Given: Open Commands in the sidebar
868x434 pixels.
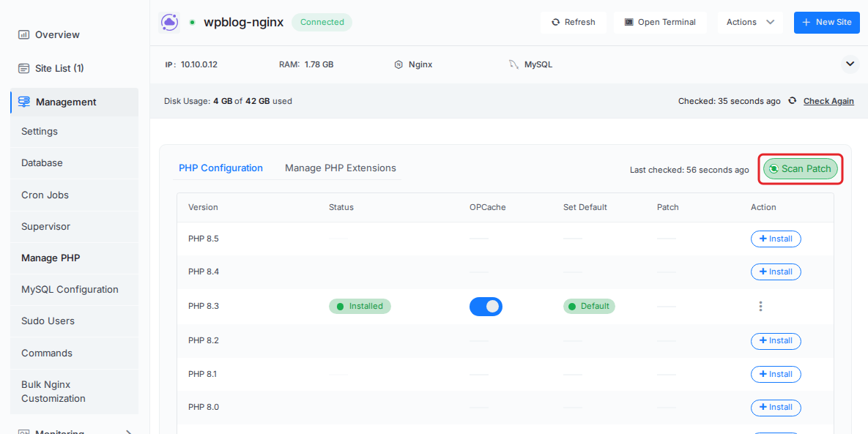Looking at the screenshot, I should pyautogui.click(x=74, y=353).
